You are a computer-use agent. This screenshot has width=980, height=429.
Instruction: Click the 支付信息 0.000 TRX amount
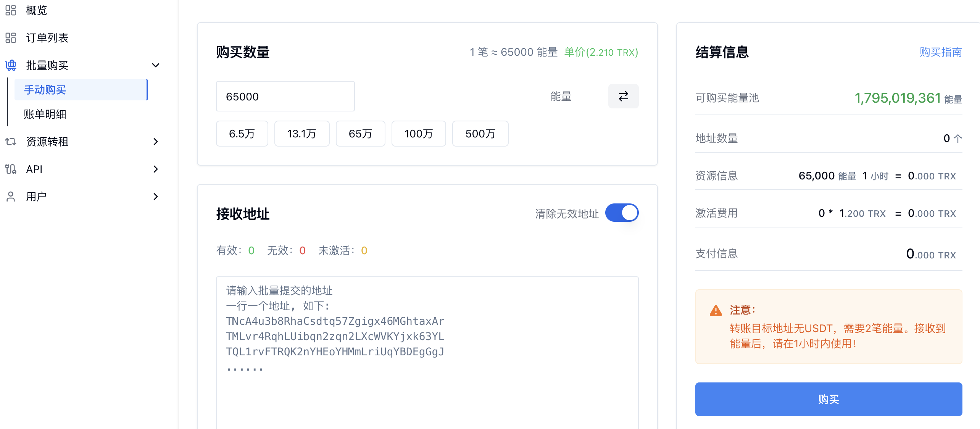931,254
